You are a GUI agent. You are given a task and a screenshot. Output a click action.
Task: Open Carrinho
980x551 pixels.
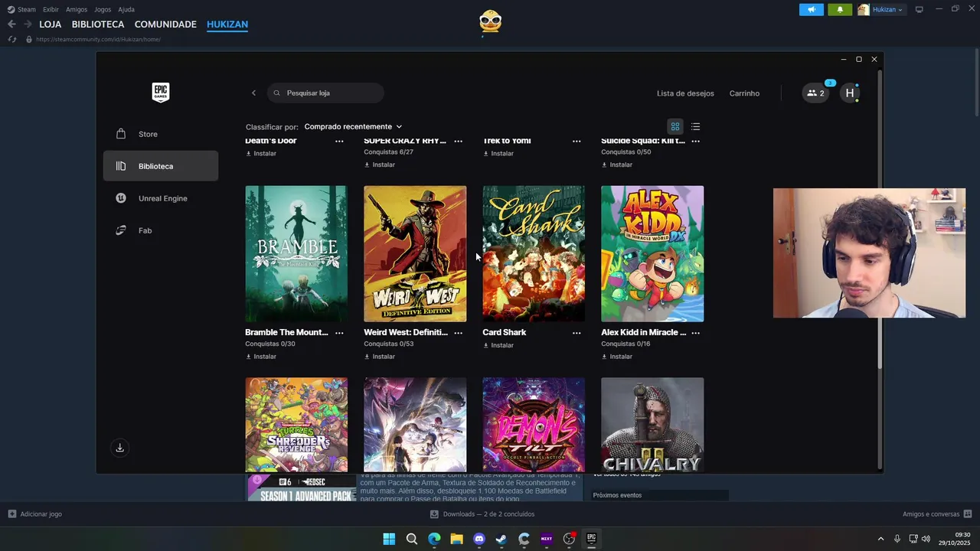pos(744,93)
